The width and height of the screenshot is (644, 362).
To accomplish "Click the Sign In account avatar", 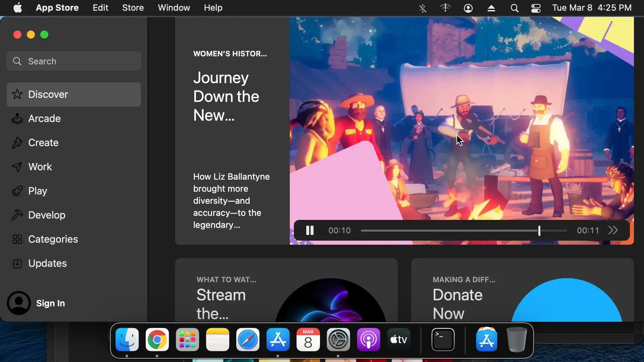I will click(x=19, y=303).
